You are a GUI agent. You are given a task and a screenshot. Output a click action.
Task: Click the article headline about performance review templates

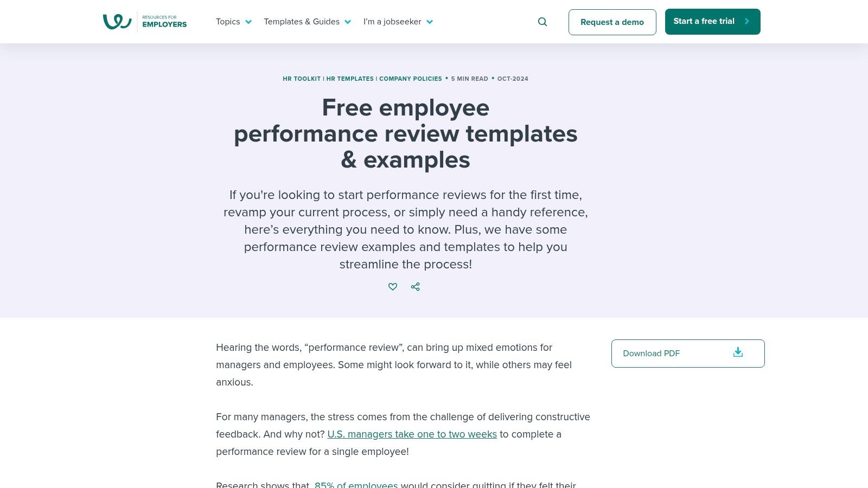(x=405, y=133)
